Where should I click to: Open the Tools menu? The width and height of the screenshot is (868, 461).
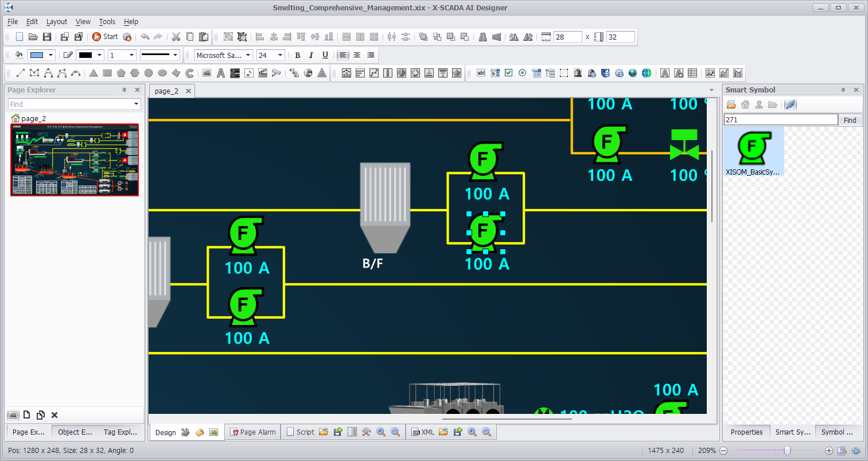pyautogui.click(x=107, y=21)
